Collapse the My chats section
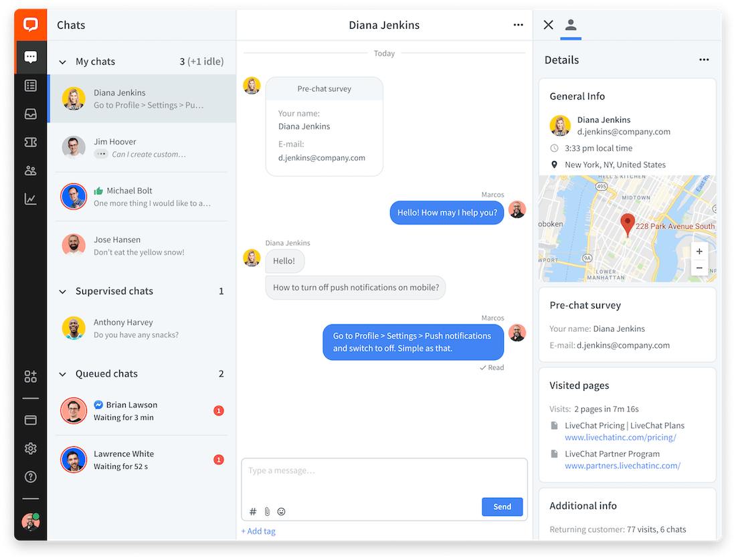 pyautogui.click(x=62, y=61)
